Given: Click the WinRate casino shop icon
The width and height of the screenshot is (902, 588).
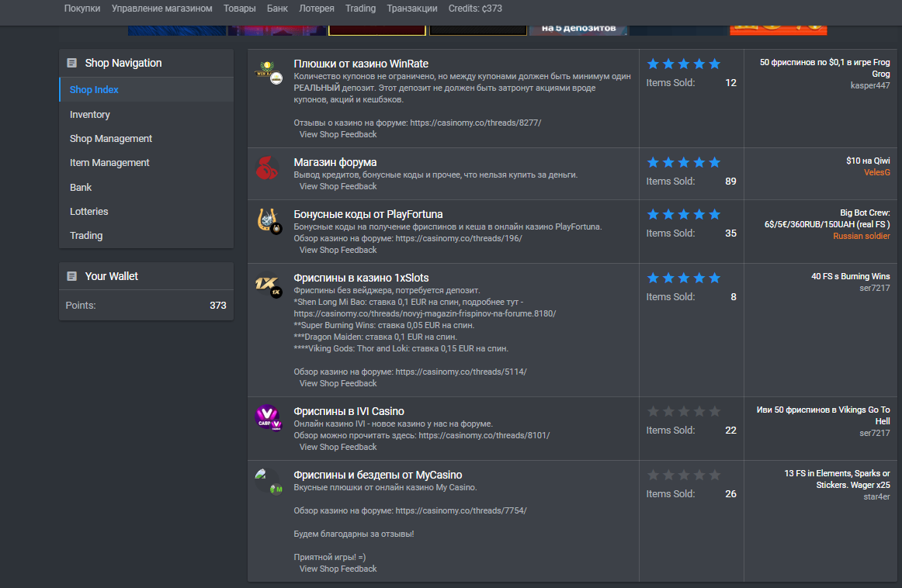Looking at the screenshot, I should click(x=268, y=72).
